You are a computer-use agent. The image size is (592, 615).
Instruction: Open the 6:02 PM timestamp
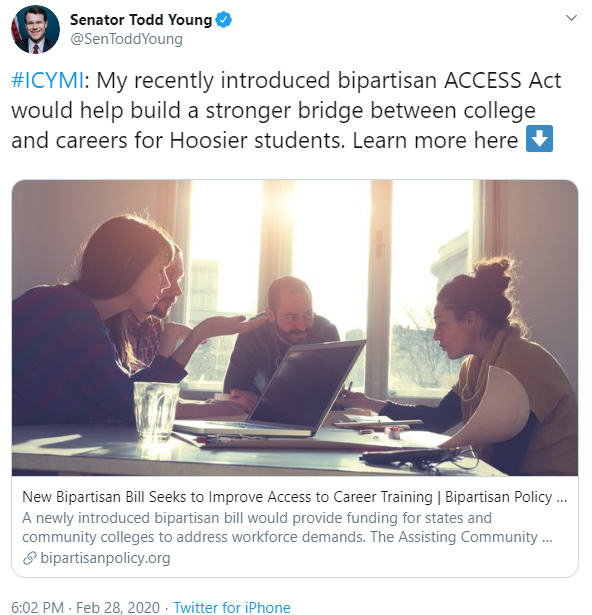point(37,607)
